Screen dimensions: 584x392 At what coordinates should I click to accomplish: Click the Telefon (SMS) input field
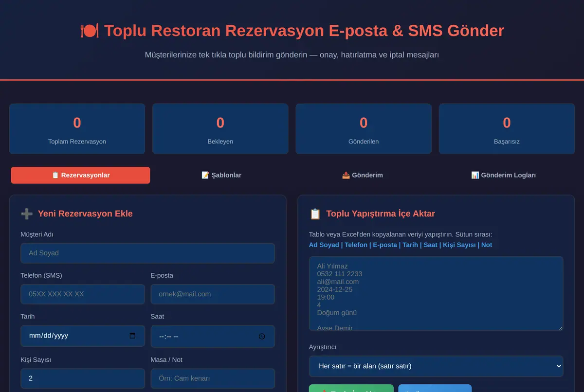click(x=83, y=294)
